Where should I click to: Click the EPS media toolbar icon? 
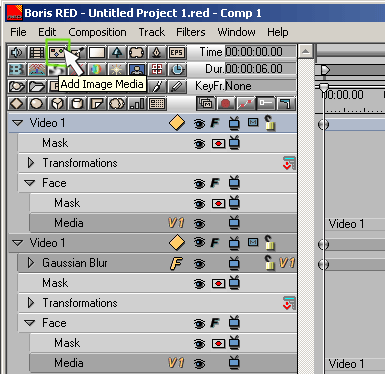tap(177, 52)
